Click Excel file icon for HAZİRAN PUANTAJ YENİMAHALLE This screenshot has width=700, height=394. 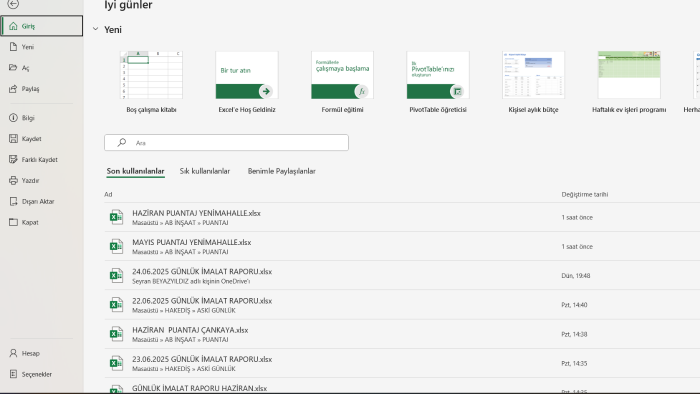click(x=116, y=217)
